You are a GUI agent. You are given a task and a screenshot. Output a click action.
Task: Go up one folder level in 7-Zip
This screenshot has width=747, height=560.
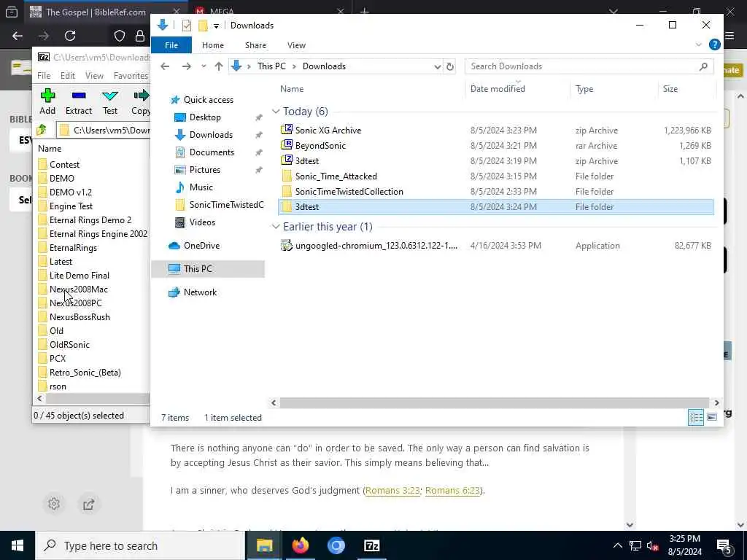pyautogui.click(x=42, y=130)
